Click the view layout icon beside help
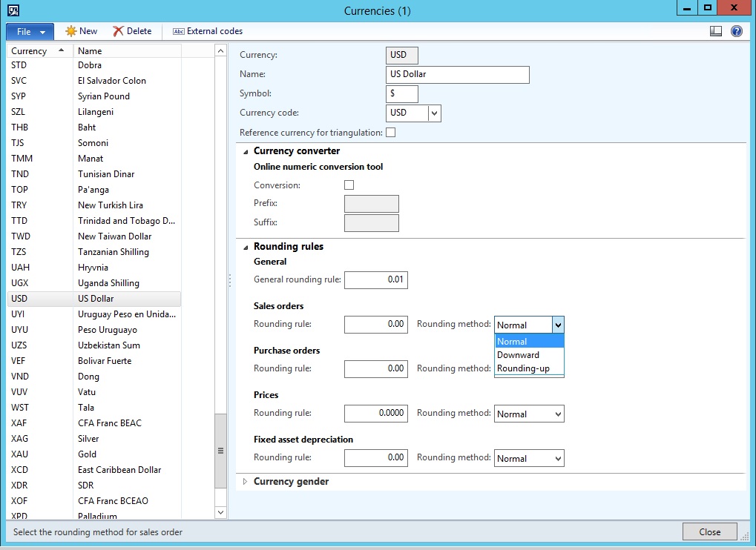Viewport: 756px width, 550px height. click(x=716, y=31)
